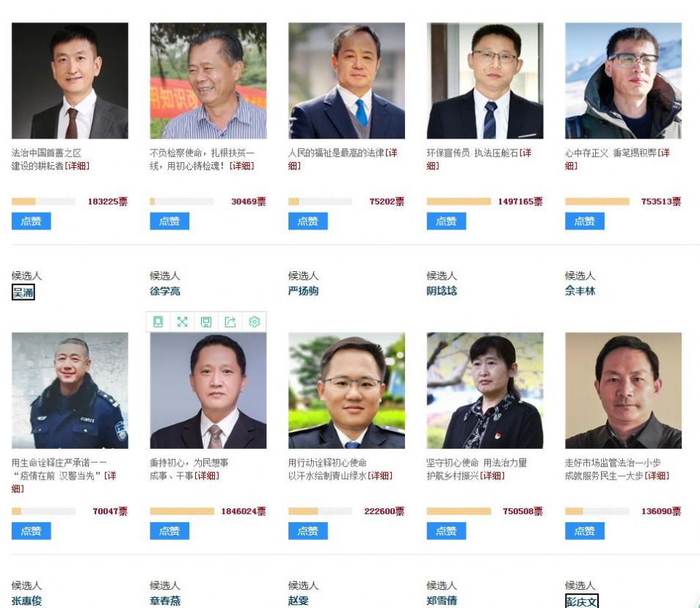The image size is (700, 608).
Task: Open candidate name link 吴涌
Action: coord(23,293)
